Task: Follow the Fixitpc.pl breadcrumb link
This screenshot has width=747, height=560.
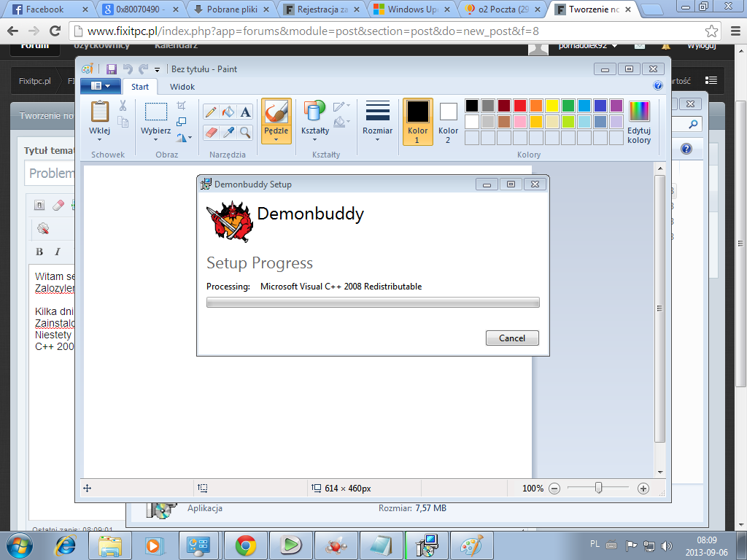Action: pos(35,81)
